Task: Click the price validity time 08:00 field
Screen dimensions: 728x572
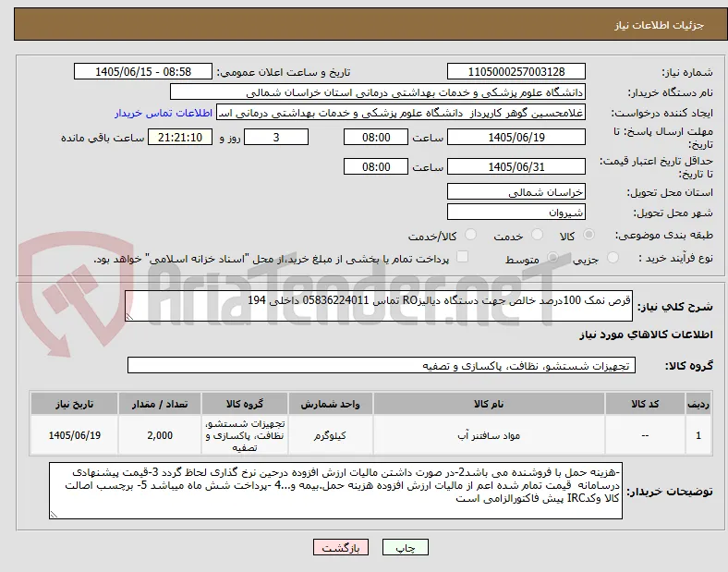Action: [376, 166]
